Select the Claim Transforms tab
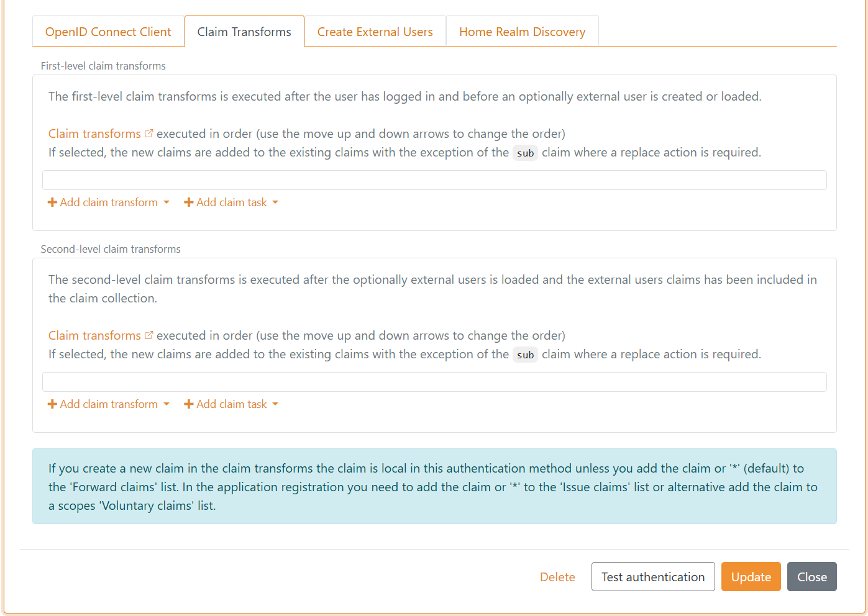The width and height of the screenshot is (868, 616). tap(244, 32)
